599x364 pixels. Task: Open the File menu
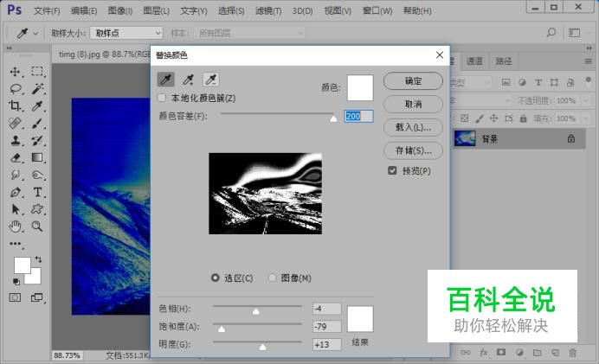(x=47, y=10)
